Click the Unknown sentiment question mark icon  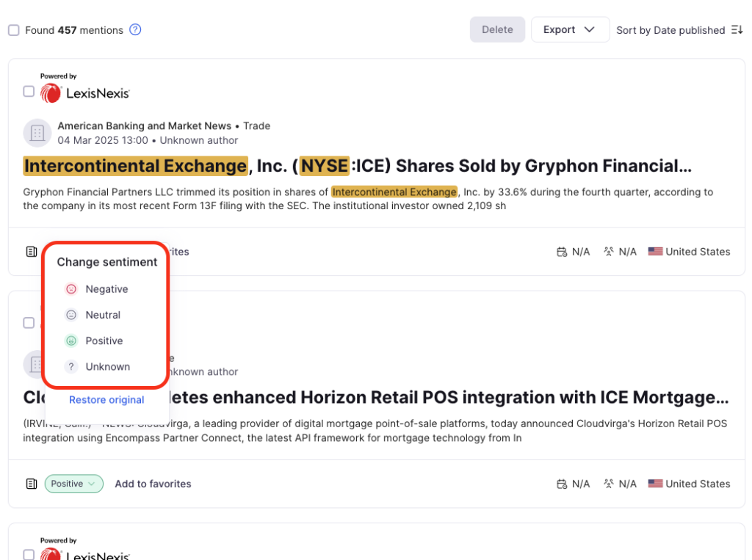coord(71,366)
